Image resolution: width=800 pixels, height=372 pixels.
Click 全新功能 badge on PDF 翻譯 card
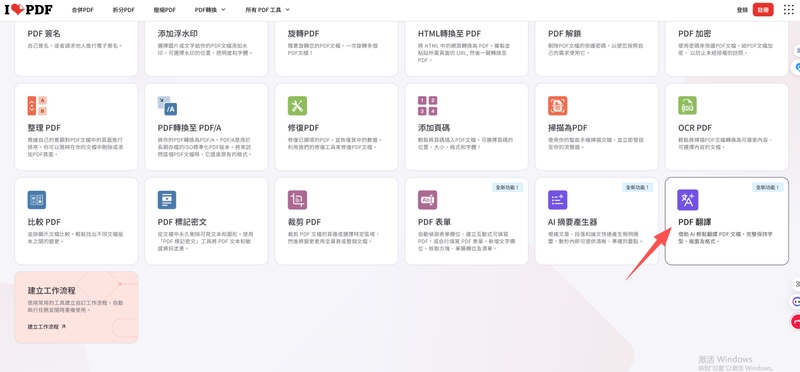point(767,187)
